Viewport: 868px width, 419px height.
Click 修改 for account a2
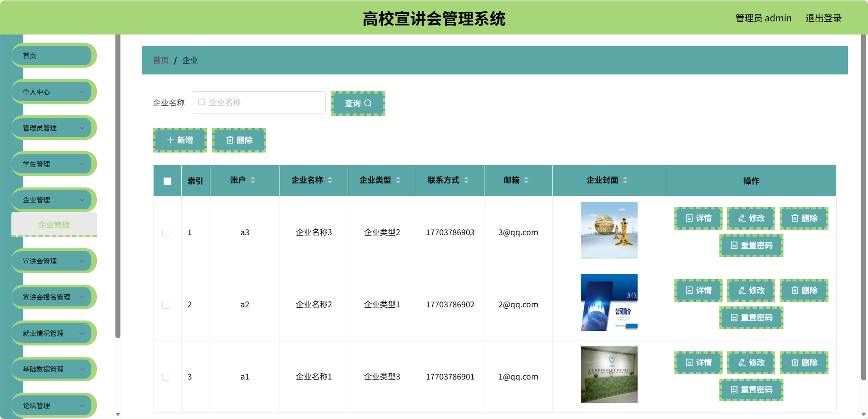coord(751,291)
